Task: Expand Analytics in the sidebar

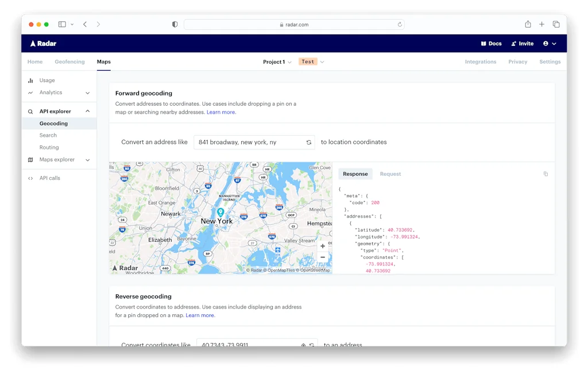Action: 87,92
